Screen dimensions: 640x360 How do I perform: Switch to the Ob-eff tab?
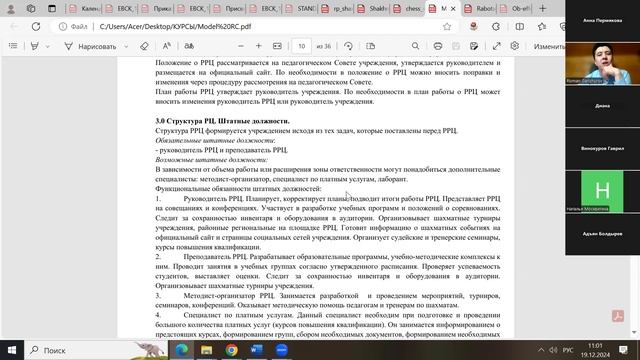click(516, 8)
